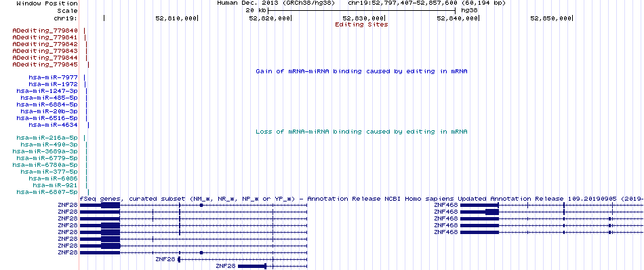Open the ADediting_779842 item label
This screenshot has width=644, height=270.
coord(45,44)
